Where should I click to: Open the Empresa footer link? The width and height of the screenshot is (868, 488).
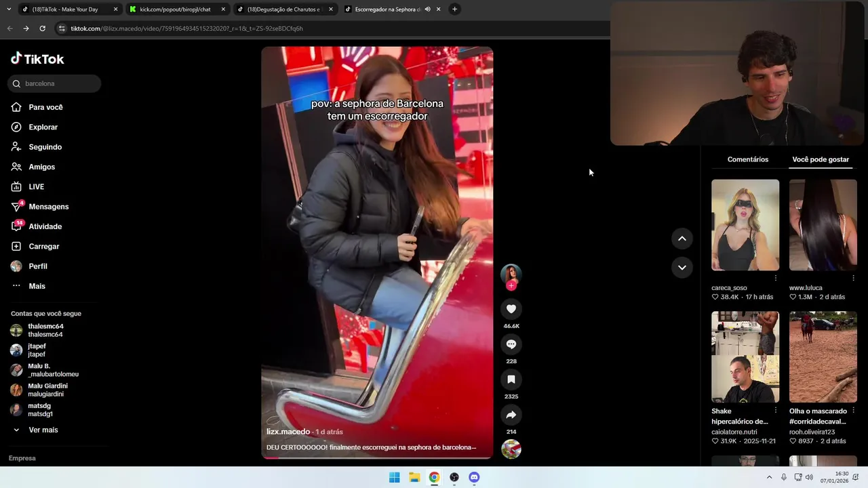(22, 458)
